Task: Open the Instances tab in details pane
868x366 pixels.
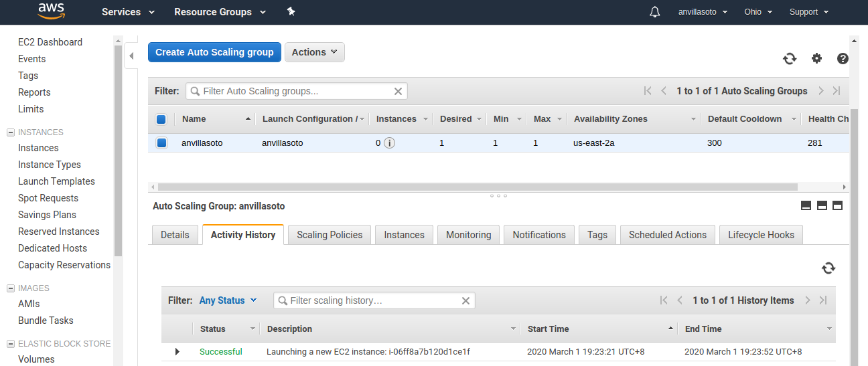Action: coord(404,235)
